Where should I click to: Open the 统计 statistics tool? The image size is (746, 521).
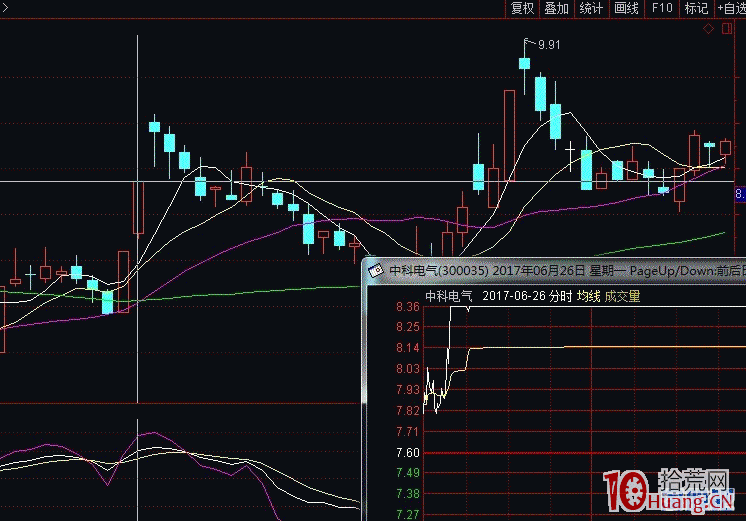pos(591,9)
